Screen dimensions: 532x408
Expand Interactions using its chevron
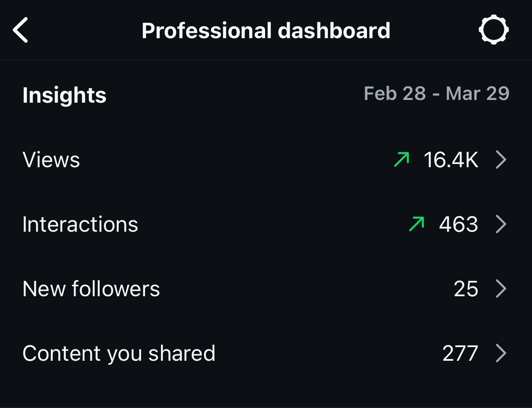click(x=501, y=224)
